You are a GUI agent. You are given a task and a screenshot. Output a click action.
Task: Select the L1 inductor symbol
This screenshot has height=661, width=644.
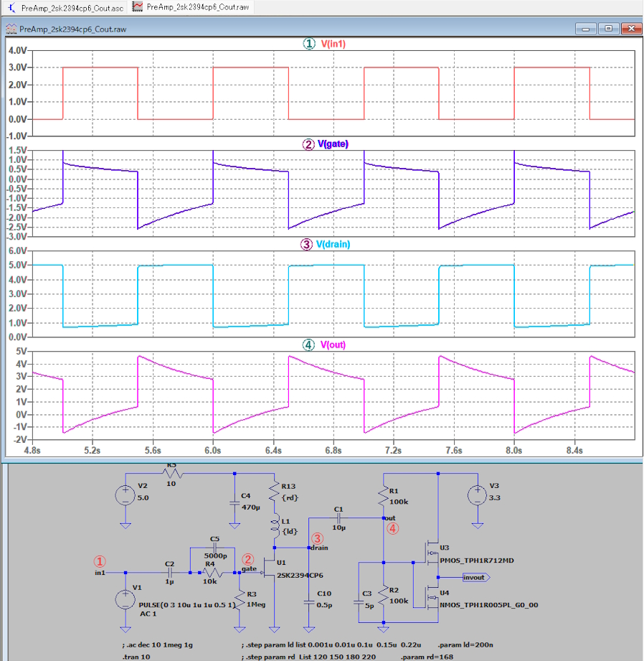(275, 525)
